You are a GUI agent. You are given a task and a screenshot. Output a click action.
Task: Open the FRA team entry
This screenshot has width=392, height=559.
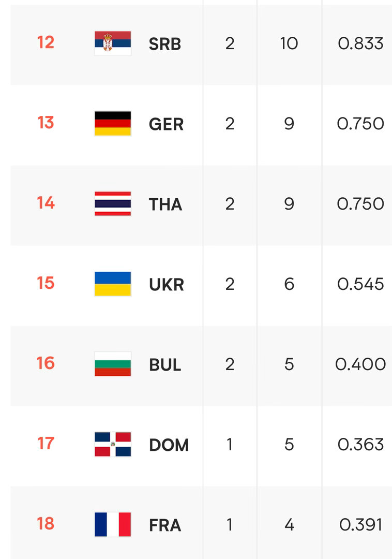(165, 525)
